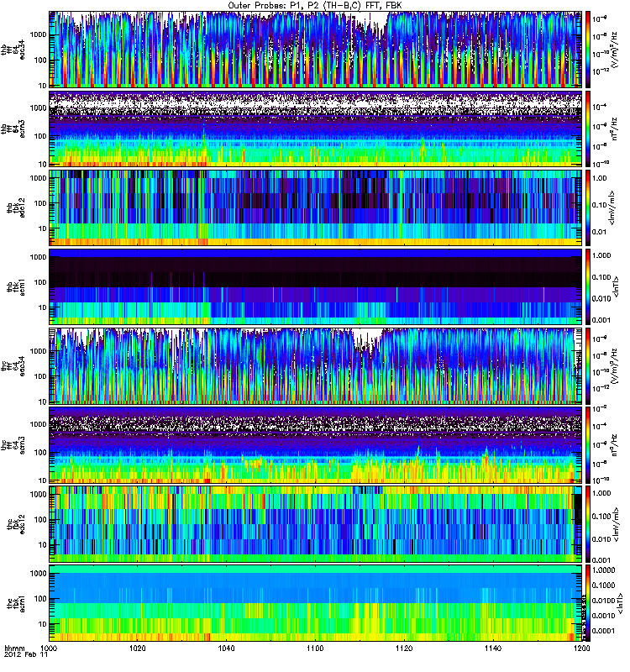Click the '1040' time axis label
This screenshot has height=672, width=630.
[226, 648]
